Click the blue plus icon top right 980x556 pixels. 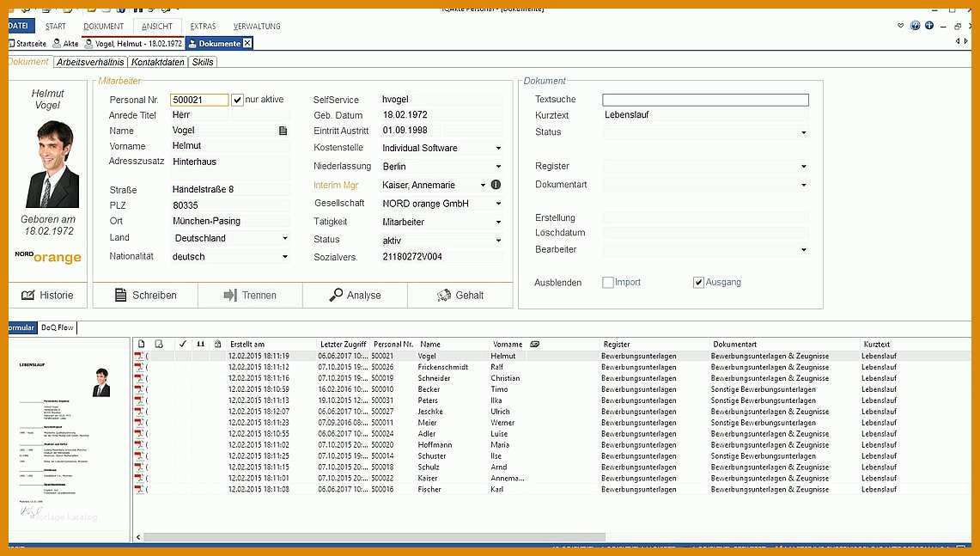pos(929,26)
